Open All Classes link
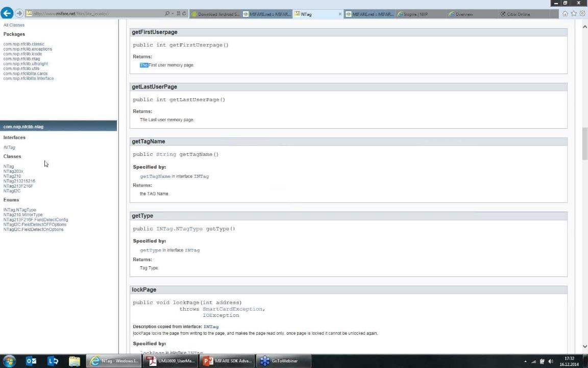The image size is (588, 368). pyautogui.click(x=14, y=25)
